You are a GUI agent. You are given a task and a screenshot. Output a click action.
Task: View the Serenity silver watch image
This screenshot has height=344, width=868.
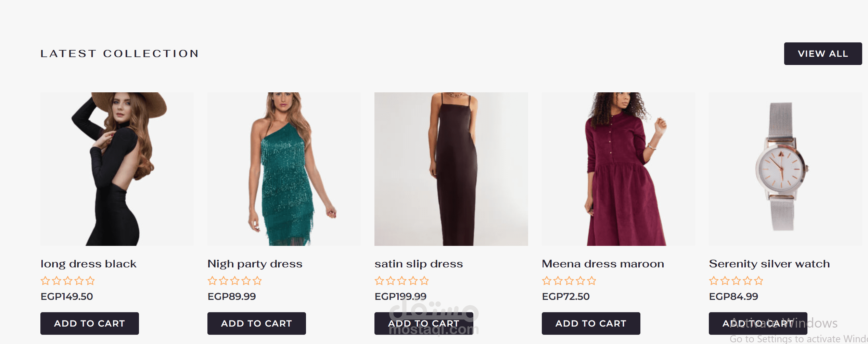pos(785,169)
